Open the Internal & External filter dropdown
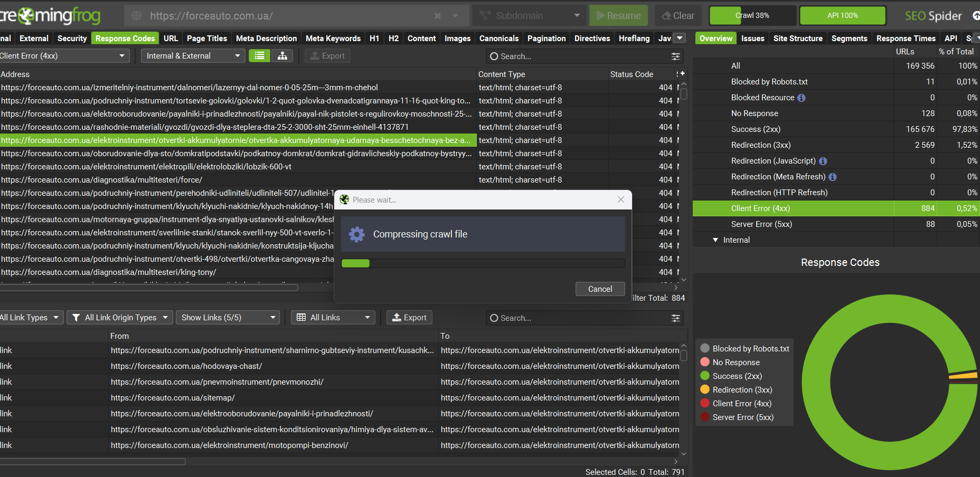The width and height of the screenshot is (980, 477). click(193, 56)
